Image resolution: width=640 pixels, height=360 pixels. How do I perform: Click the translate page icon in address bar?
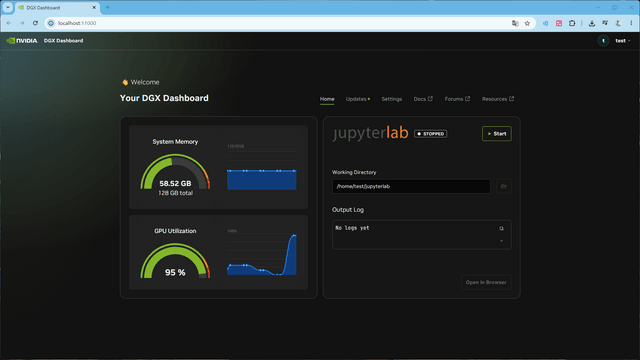(x=515, y=23)
